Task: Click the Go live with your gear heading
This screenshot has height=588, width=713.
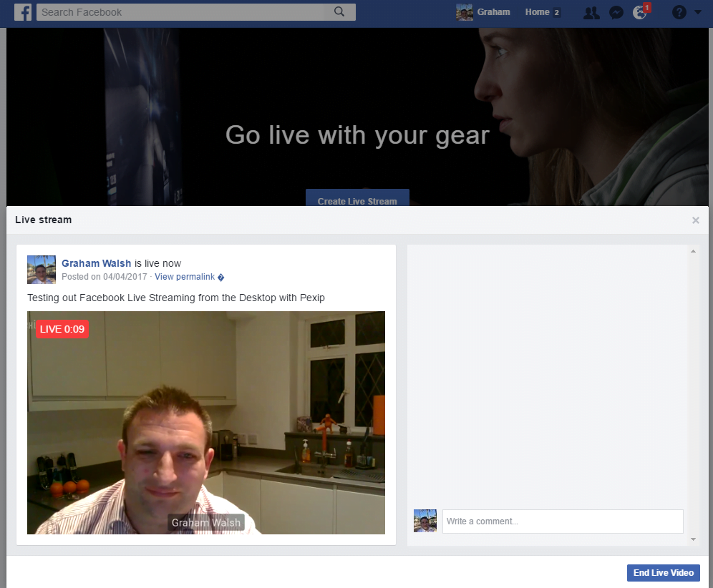Action: [x=357, y=135]
